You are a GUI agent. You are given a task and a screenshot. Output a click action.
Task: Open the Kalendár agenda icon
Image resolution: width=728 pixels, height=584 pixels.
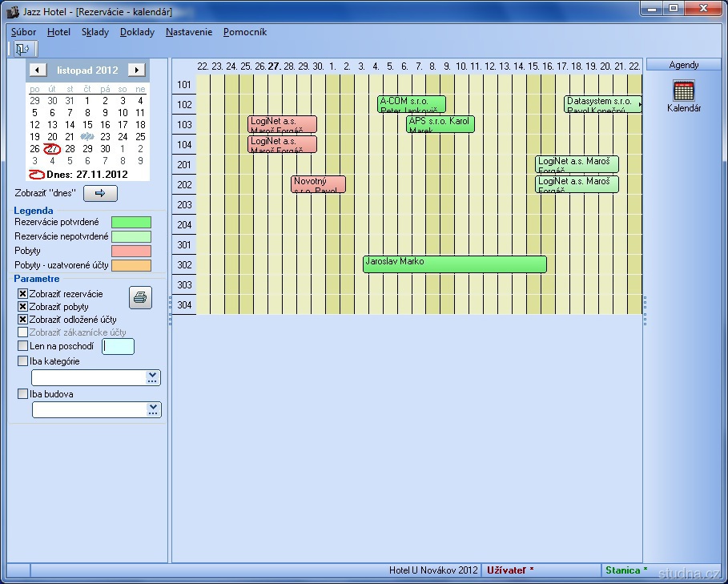click(x=684, y=91)
